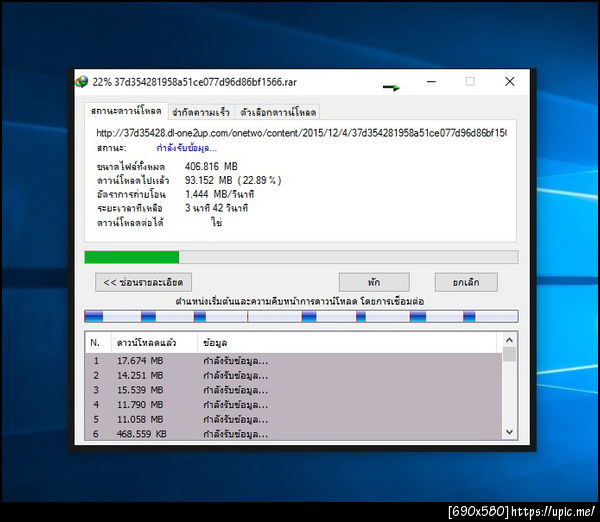The image size is (600, 522).
Task: Cancel the download with ยกเลิก button
Action: point(466,282)
